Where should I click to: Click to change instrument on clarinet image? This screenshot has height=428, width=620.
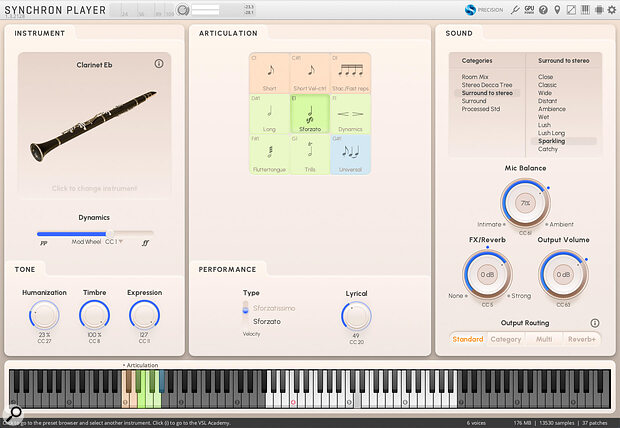(93, 188)
